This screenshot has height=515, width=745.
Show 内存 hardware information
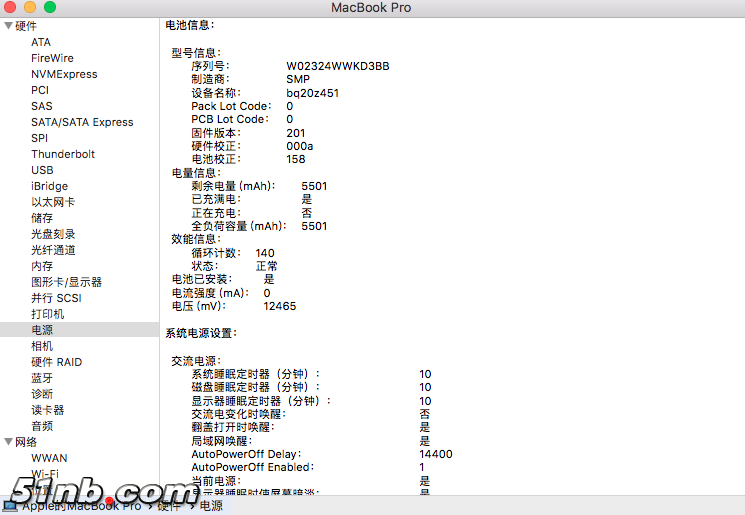pyautogui.click(x=42, y=266)
